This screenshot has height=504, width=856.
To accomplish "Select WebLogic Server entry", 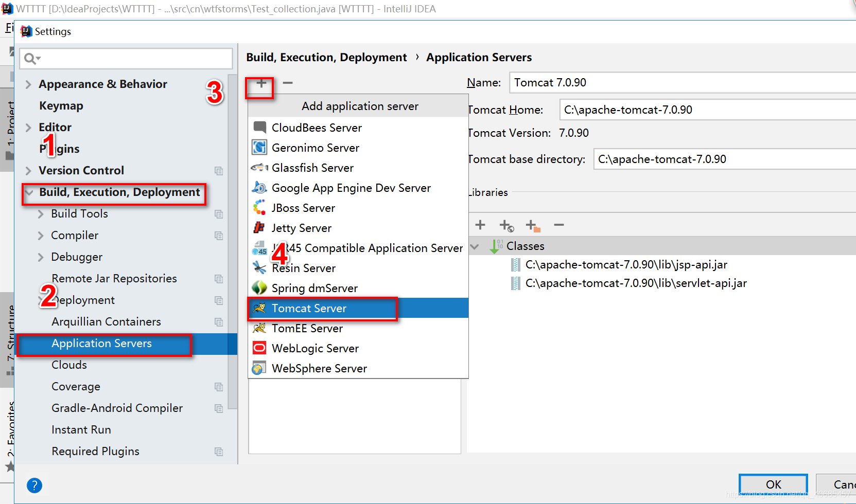I will [x=358, y=348].
